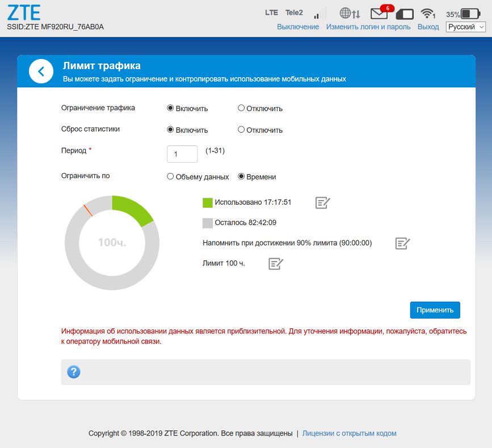Click the Wi-Fi connected devices icon

[427, 14]
